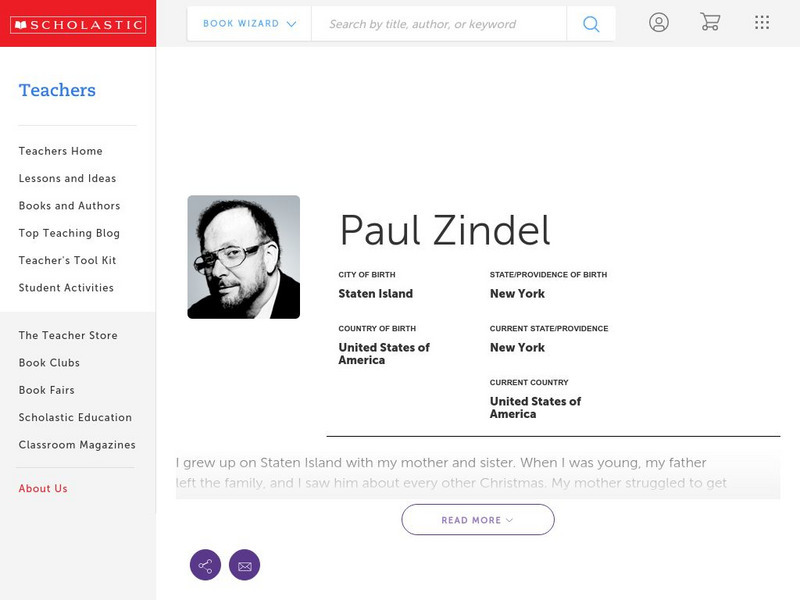Click the magnifying glass search icon
Screen dimensions: 800x600
[x=591, y=24]
